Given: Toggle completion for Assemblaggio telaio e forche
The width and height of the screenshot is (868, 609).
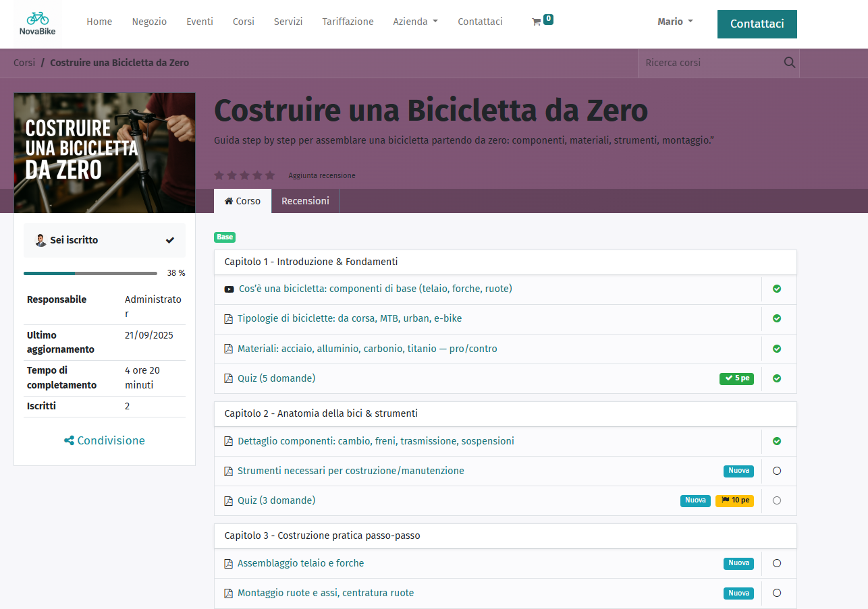Looking at the screenshot, I should pos(776,563).
